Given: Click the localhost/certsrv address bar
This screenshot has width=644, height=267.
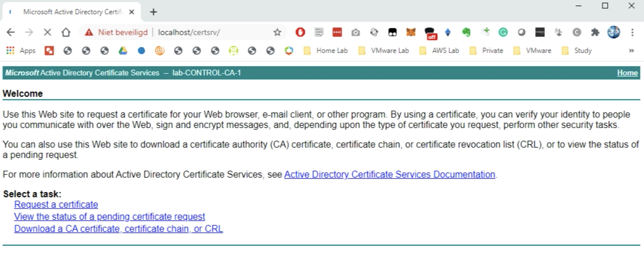Looking at the screenshot, I should (207, 32).
